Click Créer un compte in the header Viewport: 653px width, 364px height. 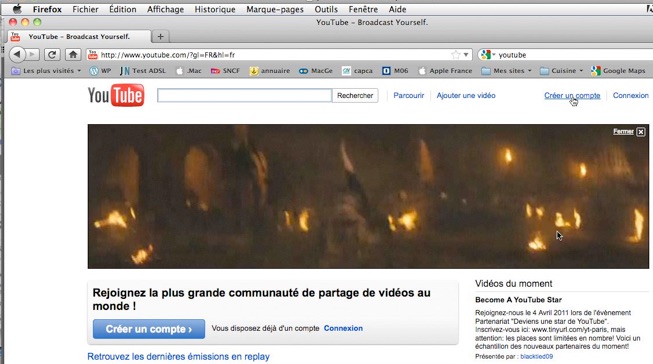(572, 95)
